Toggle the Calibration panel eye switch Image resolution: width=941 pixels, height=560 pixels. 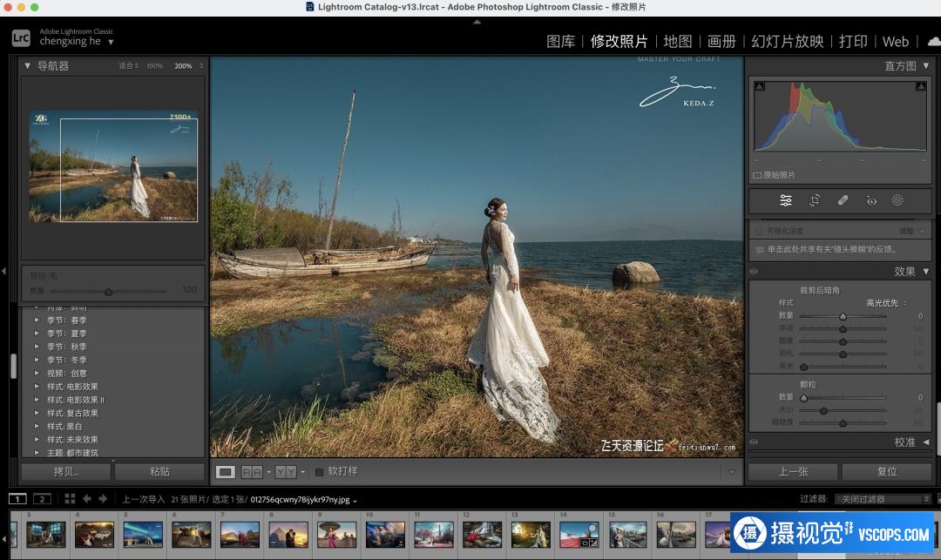pos(754,442)
